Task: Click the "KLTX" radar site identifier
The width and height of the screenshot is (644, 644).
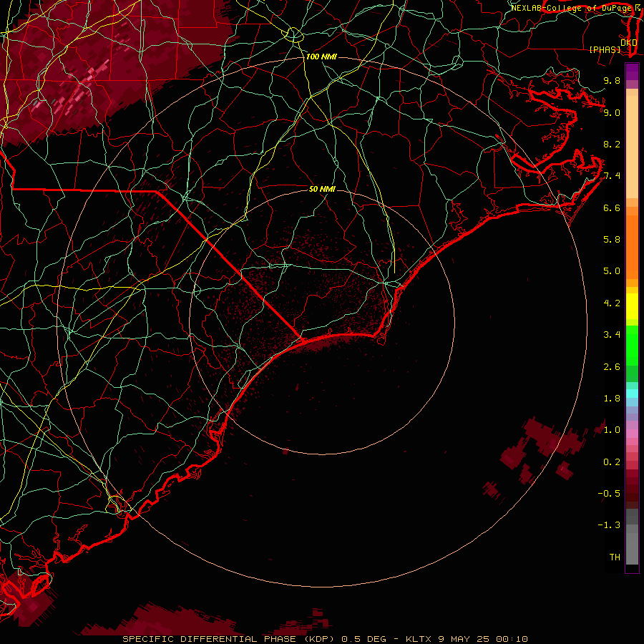Action: 418,639
